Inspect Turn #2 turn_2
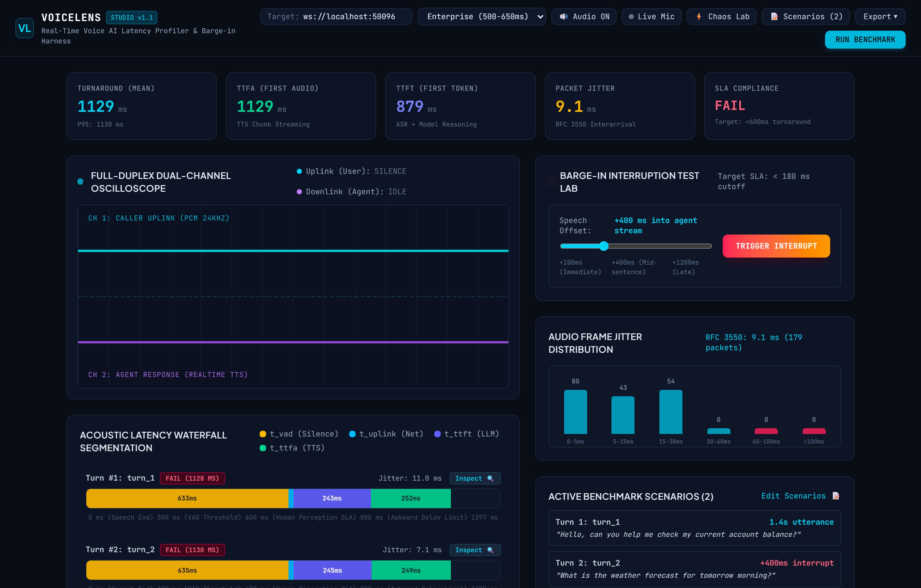Screen dimensions: 921x588 click(x=475, y=550)
